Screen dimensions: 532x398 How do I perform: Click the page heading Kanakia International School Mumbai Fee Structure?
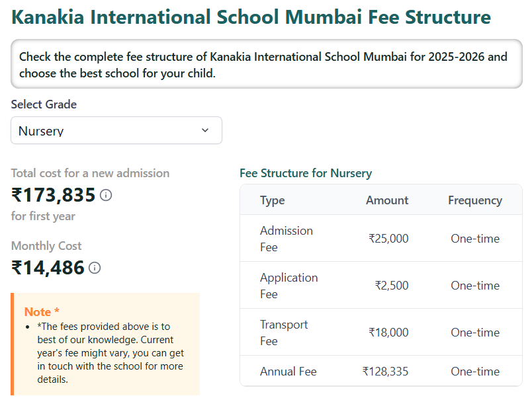point(251,17)
